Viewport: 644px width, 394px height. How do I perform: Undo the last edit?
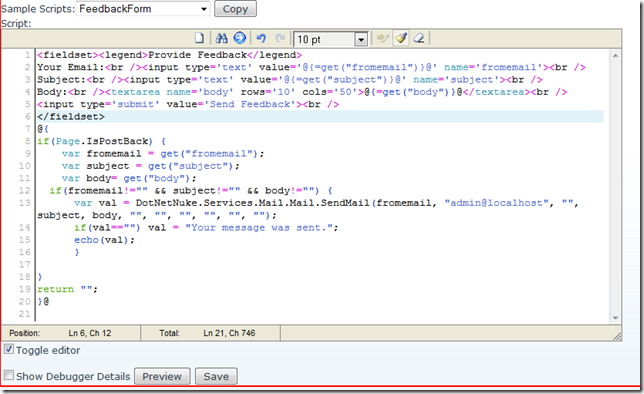(261, 39)
